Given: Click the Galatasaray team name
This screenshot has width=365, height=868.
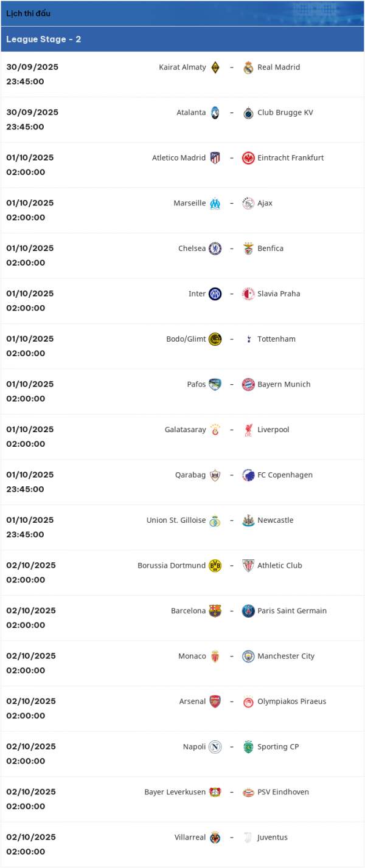Looking at the screenshot, I should click(x=185, y=430).
